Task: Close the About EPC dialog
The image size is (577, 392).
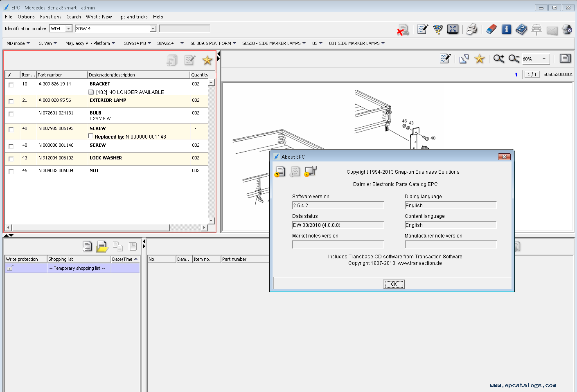Action: click(x=504, y=157)
